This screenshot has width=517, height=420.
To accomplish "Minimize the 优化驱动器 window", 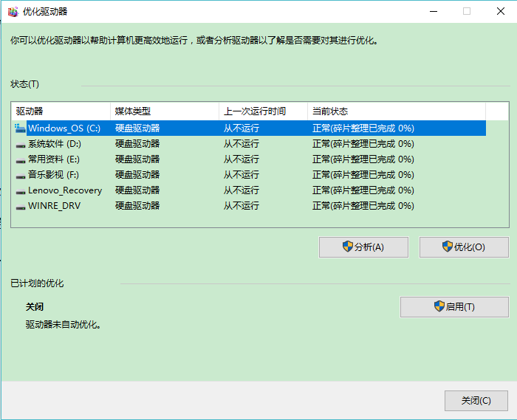I will pos(434,12).
